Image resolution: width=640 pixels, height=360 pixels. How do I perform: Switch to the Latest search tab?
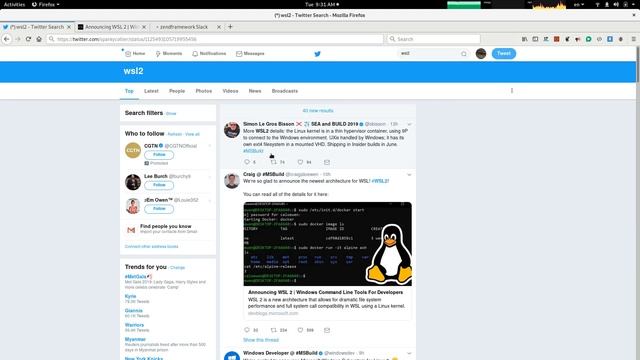[151, 91]
